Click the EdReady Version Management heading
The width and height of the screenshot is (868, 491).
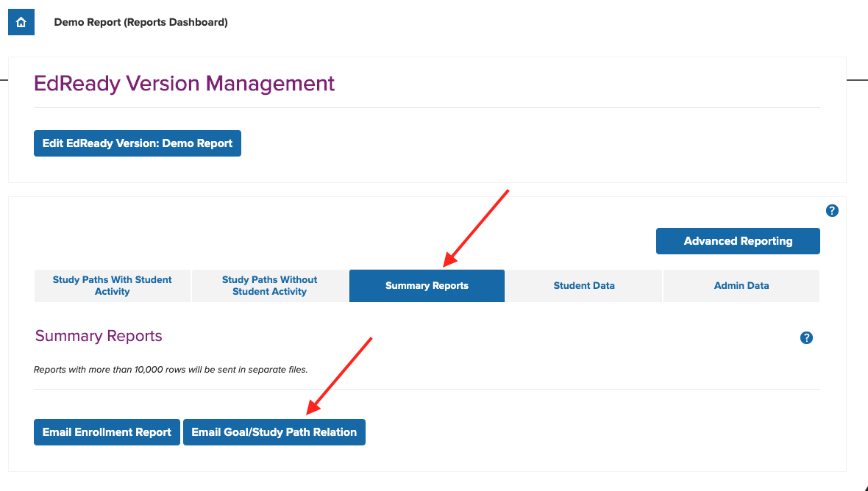[x=185, y=84]
